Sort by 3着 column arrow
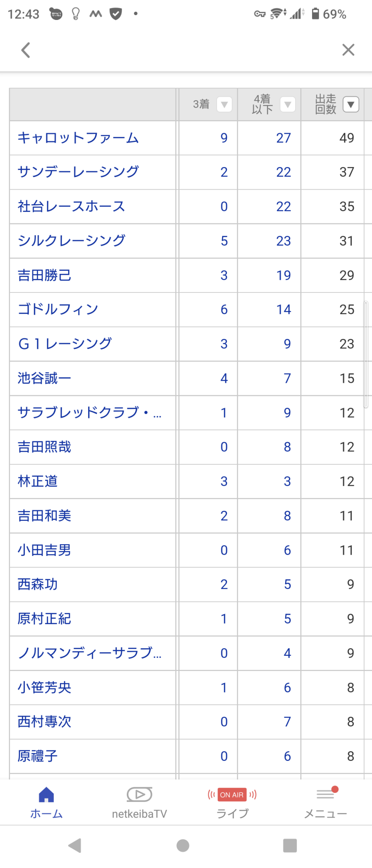The image size is (372, 868). coord(224,105)
